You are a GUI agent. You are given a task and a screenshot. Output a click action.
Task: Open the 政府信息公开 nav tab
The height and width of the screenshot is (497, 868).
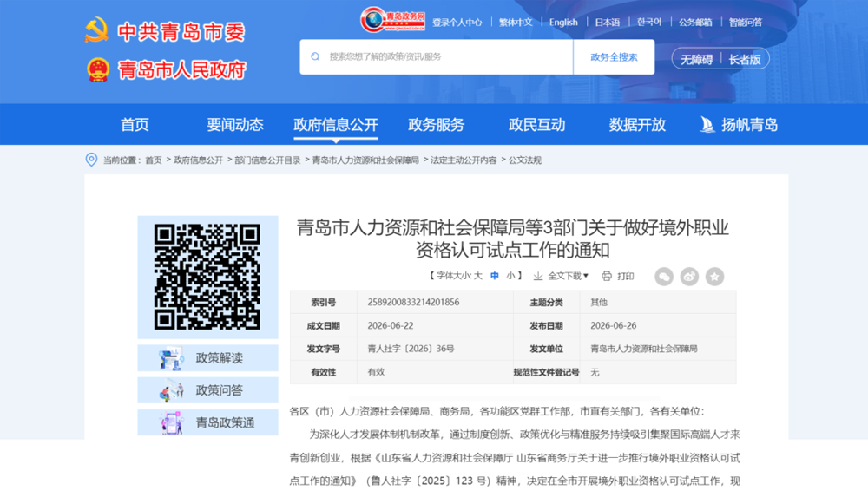click(335, 125)
